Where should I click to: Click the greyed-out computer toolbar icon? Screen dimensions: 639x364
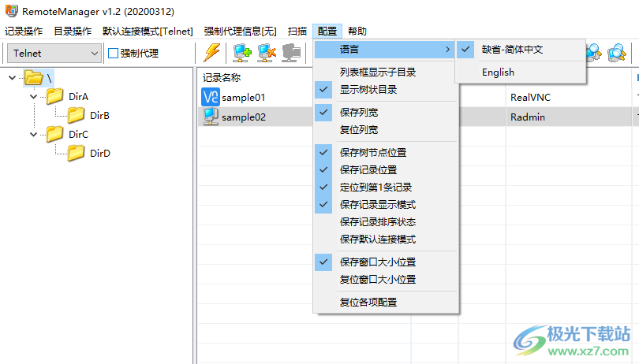pyautogui.click(x=291, y=53)
